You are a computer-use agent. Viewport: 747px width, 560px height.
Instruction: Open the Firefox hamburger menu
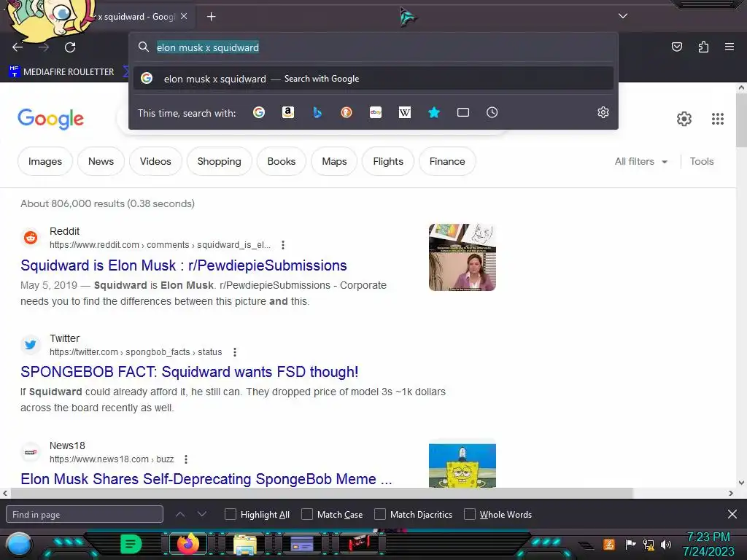729,47
